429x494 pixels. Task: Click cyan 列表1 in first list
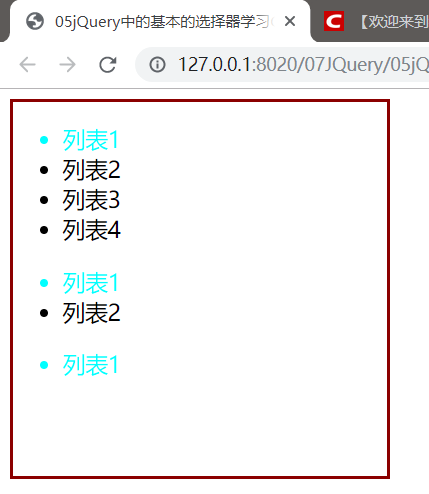[x=91, y=140]
